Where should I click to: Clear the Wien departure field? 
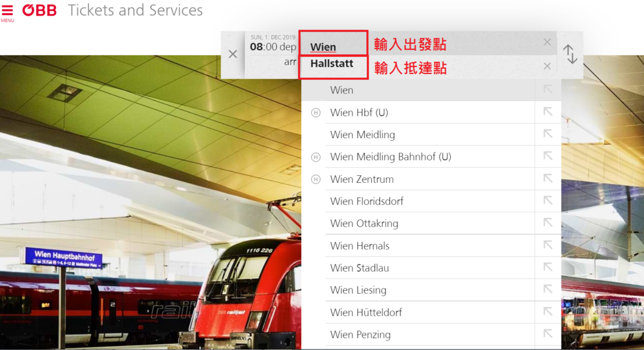547,42
